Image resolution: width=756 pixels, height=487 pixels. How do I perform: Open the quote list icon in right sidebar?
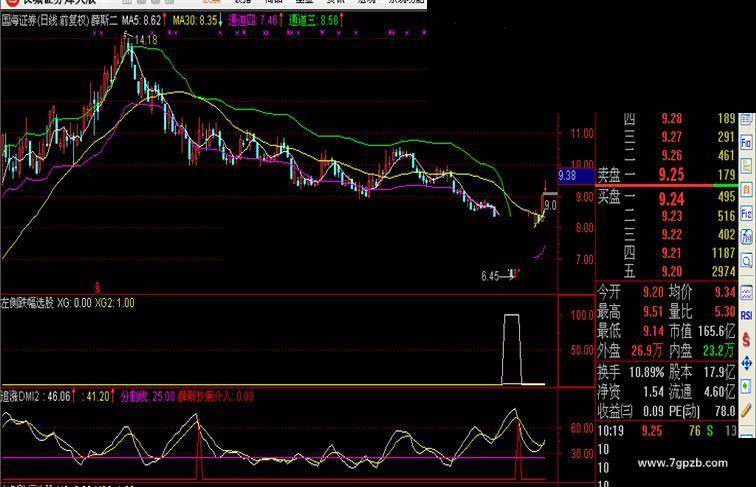point(746,119)
